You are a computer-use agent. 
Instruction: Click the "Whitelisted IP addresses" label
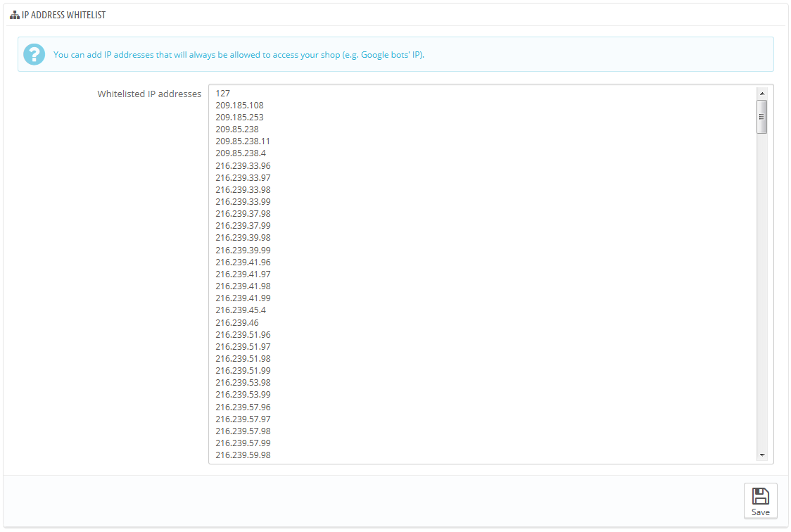coord(149,94)
